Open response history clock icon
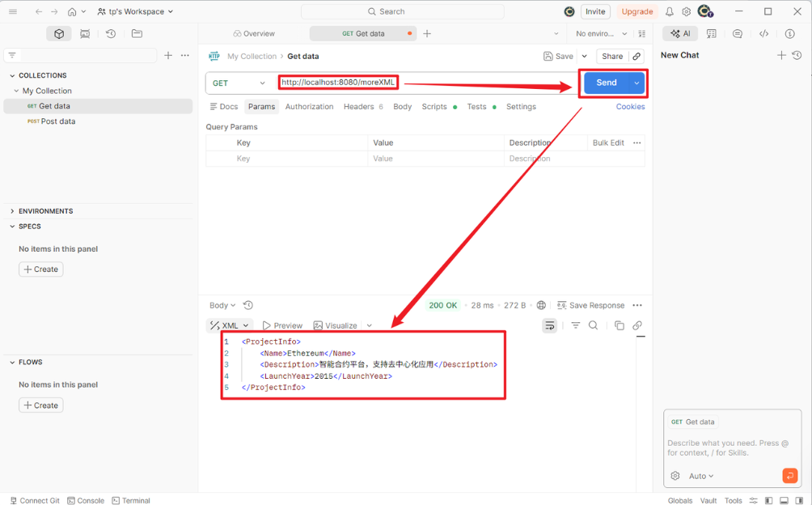The height and width of the screenshot is (505, 812). (x=248, y=305)
